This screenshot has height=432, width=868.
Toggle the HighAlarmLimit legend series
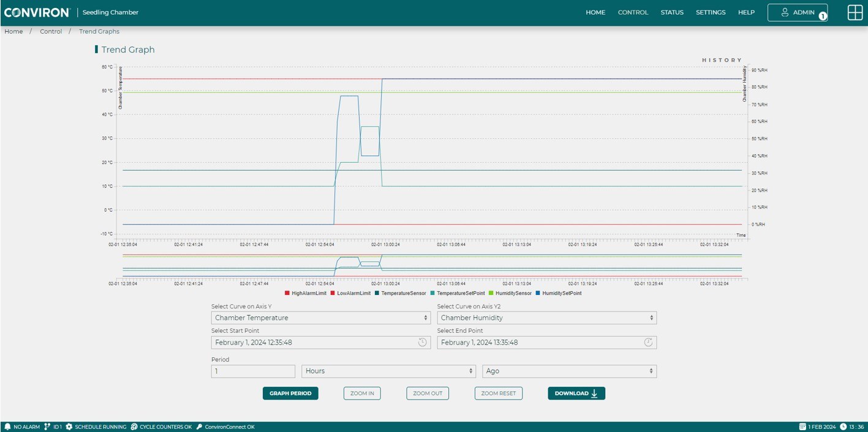coord(306,293)
